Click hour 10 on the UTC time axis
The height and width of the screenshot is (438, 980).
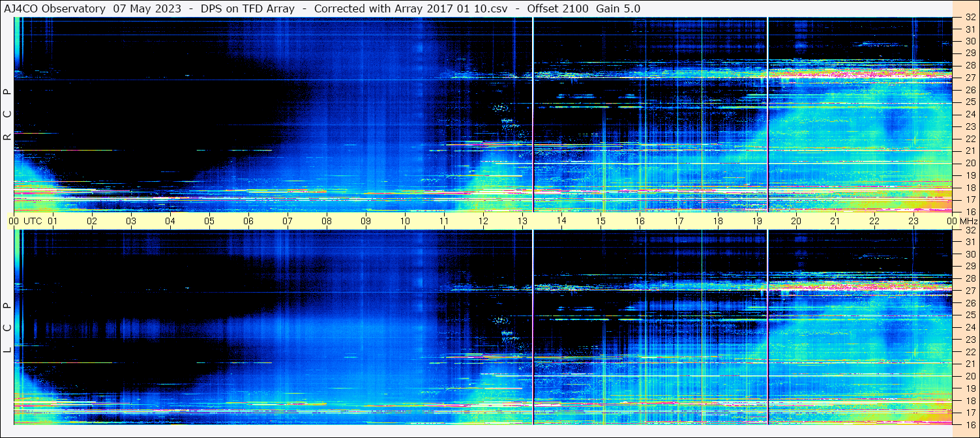click(x=405, y=221)
